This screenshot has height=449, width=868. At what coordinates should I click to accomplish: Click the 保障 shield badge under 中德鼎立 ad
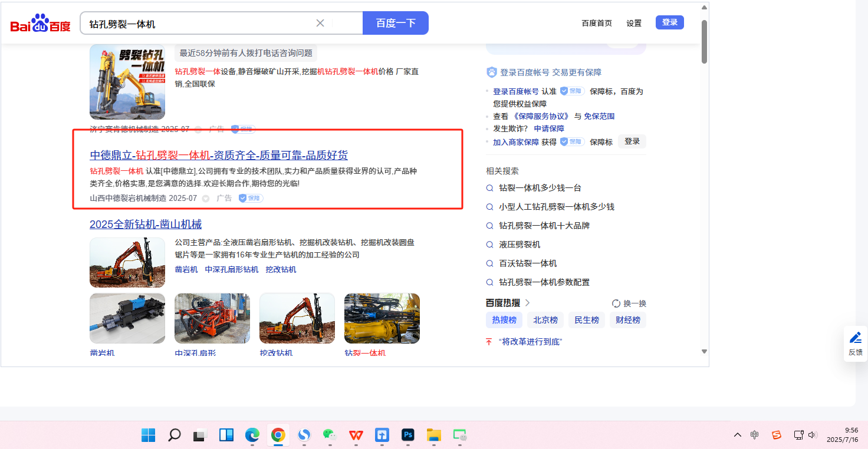pyautogui.click(x=251, y=199)
